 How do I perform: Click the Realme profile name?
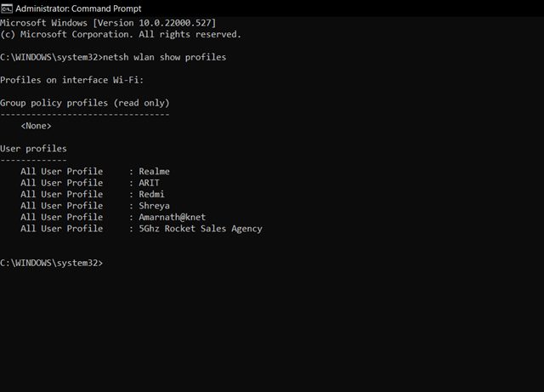coord(155,172)
